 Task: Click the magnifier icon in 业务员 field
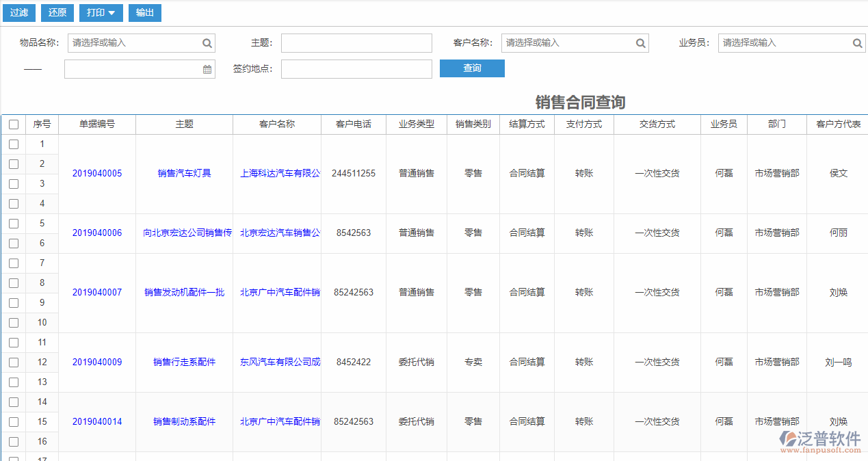(x=857, y=42)
